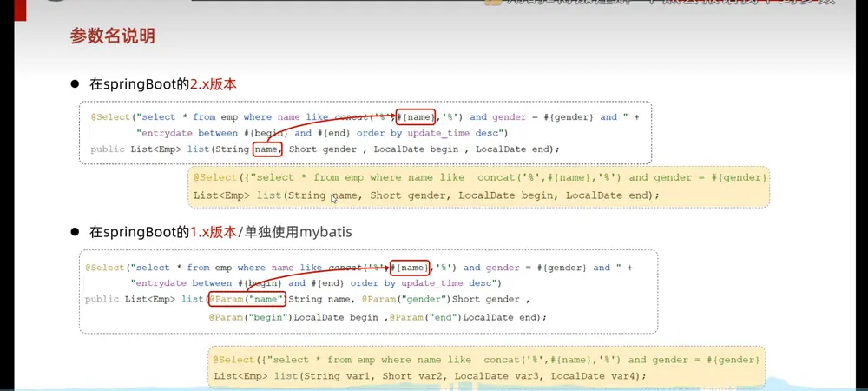Click LocalDate end in the 2.x white code box
Image resolution: width=868 pixels, height=391 pixels.
coord(512,149)
